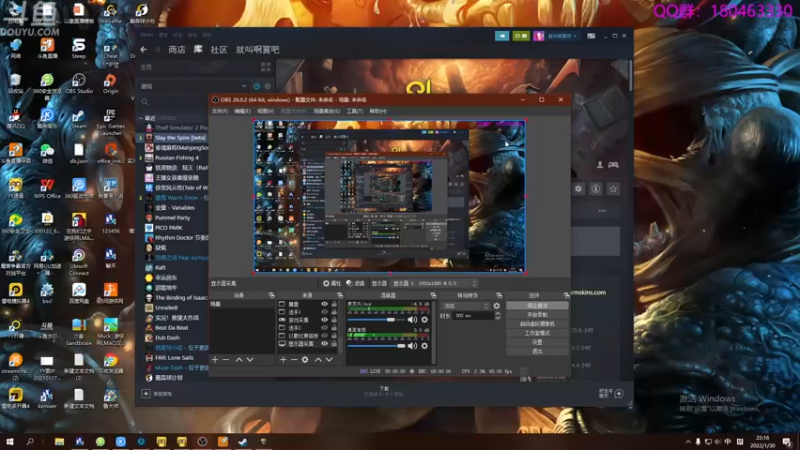Open OBS 工具(T) menu

pyautogui.click(x=355, y=111)
